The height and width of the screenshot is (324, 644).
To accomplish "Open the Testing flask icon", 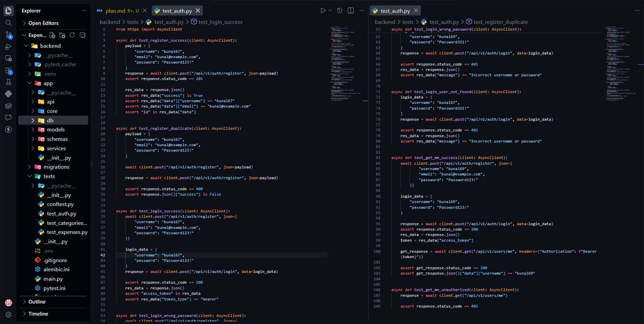I will click(8, 82).
